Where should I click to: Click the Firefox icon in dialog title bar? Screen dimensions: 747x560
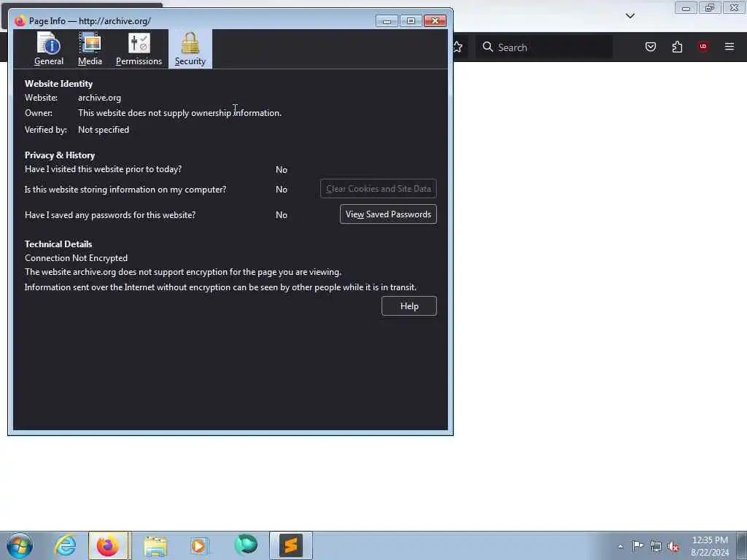click(x=20, y=21)
